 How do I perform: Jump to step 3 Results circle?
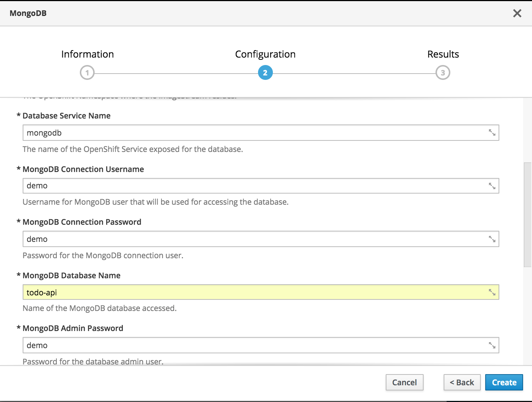pos(443,73)
